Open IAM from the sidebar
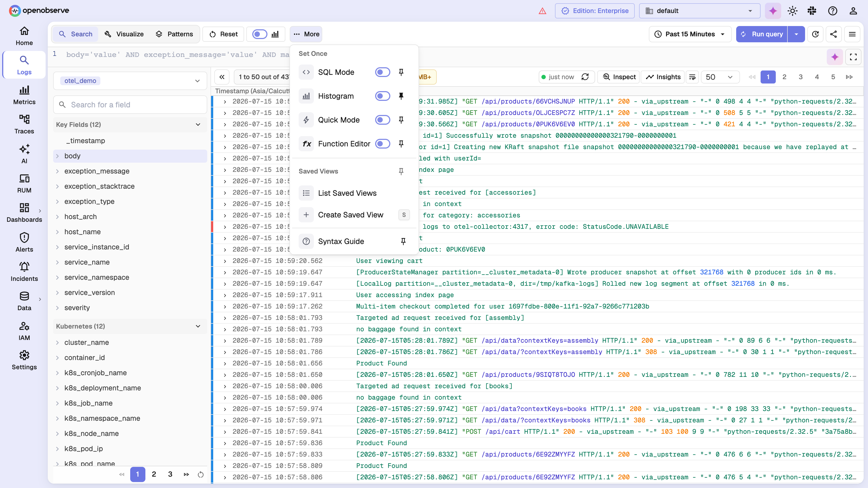 pos(24,331)
